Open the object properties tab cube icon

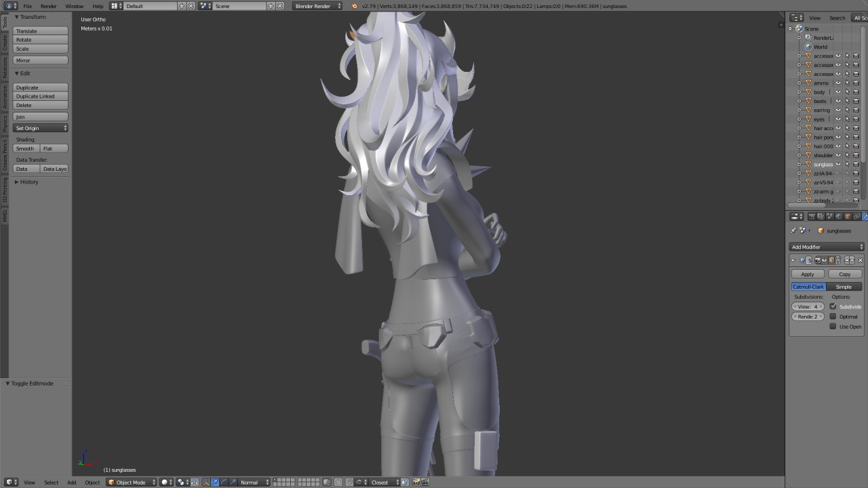(848, 216)
